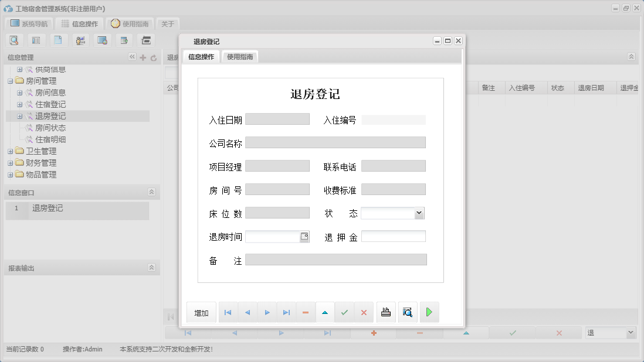Viewport: 644px width, 362px height.
Task: Open print preview in the 退房登记 dialog
Action: pyautogui.click(x=407, y=312)
